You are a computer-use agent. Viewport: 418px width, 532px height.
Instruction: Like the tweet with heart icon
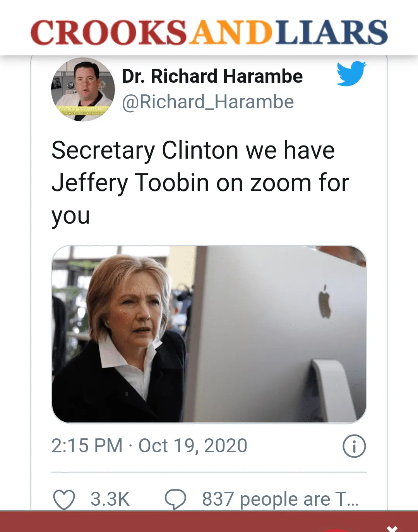64,499
